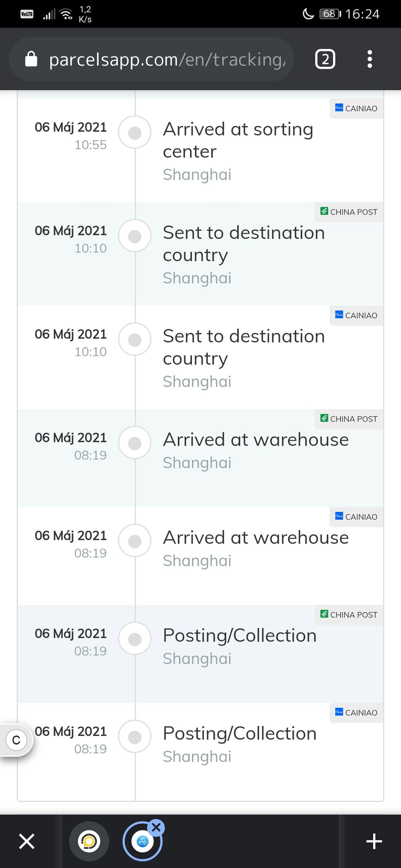Switch to the yellow ring tab thumbnail
Screen dimensions: 401x868
89,841
